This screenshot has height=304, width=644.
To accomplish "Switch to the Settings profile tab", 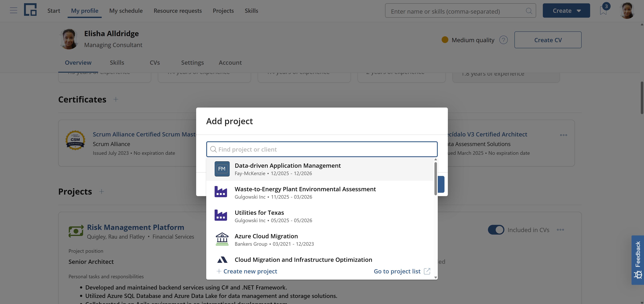I will tap(192, 62).
